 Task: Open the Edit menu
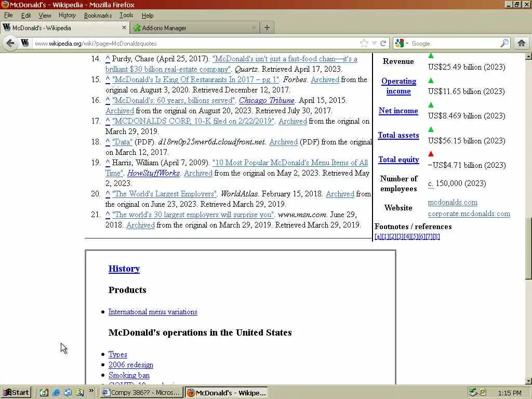(x=26, y=15)
